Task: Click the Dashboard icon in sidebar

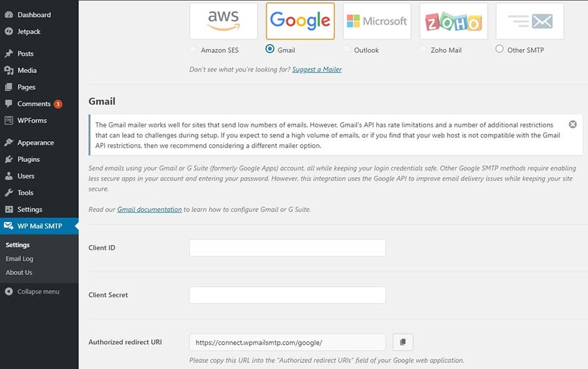Action: coord(8,14)
